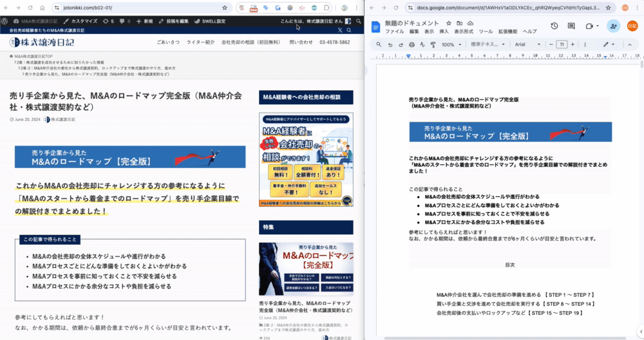The width and height of the screenshot is (644, 340).
Task: Click 投稿を編集 in the admin bar
Action: point(173,21)
